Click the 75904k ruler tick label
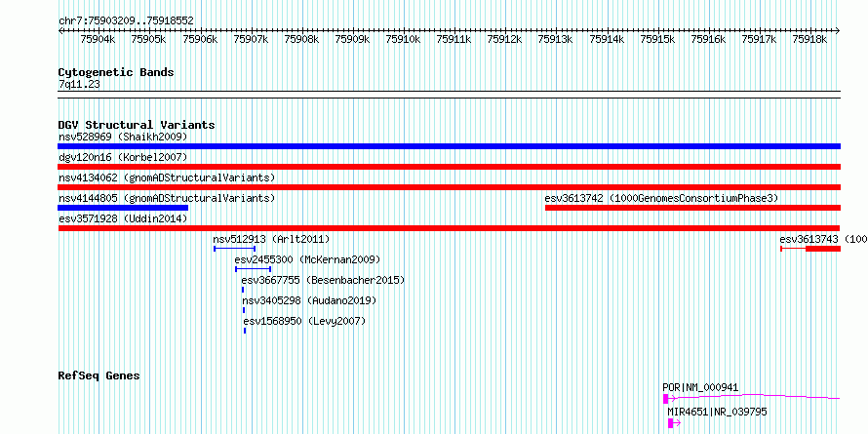 tap(98, 39)
